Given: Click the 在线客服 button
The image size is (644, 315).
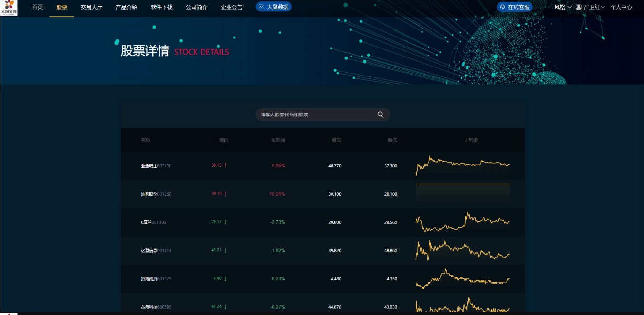Looking at the screenshot, I should coord(514,7).
